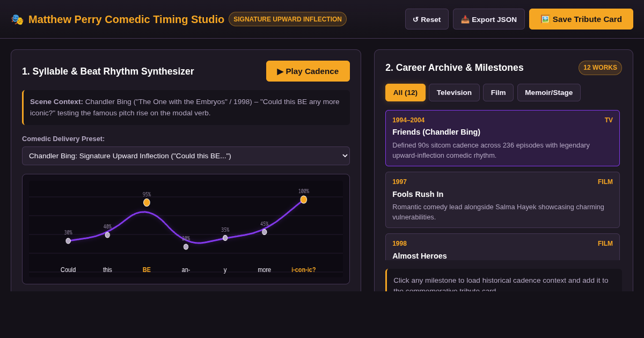
Task: Click the 1994–2004 year label
Action: pos(408,120)
